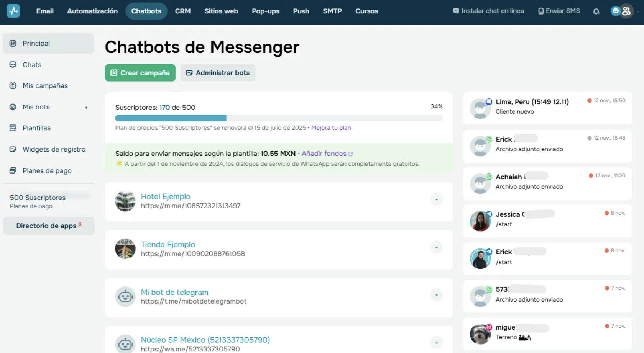Click the Widgets de registro icon
Viewport: 644px width, 353px height.
click(x=13, y=149)
